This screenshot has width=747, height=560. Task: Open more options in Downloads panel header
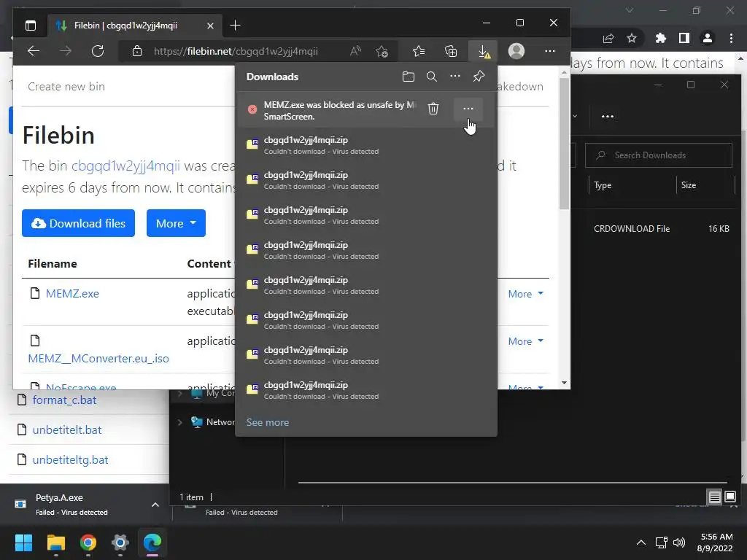455,76
